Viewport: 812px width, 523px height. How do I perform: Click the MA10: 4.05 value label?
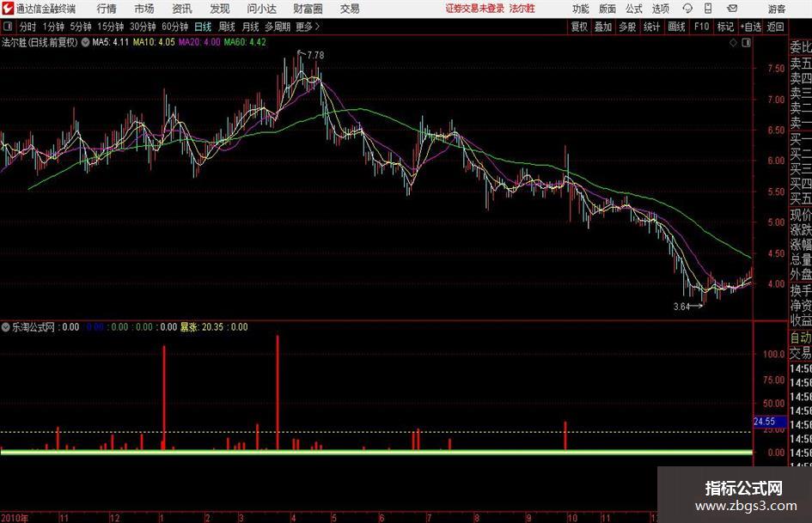154,42
